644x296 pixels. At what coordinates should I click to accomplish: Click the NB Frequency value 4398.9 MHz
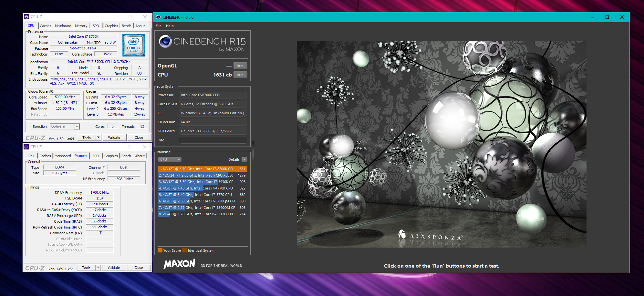[124, 179]
